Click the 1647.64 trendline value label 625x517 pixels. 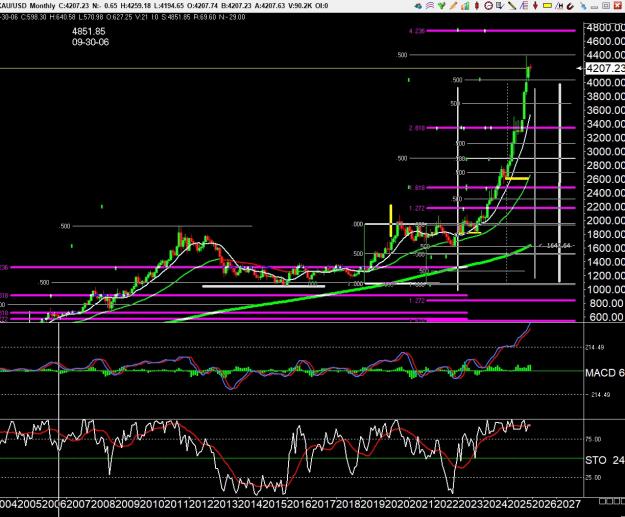click(x=559, y=246)
